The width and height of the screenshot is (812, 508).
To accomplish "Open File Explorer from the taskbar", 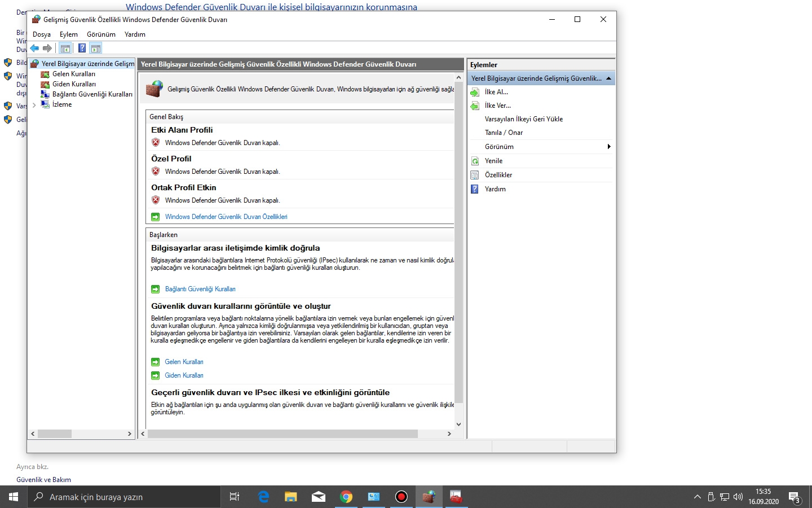I will pos(290,497).
